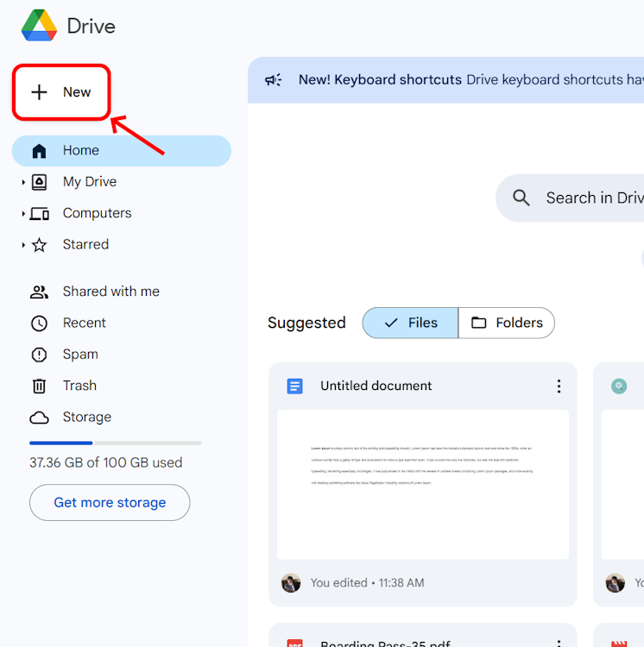Click the keyboard shortcuts megaphone icon

(274, 79)
